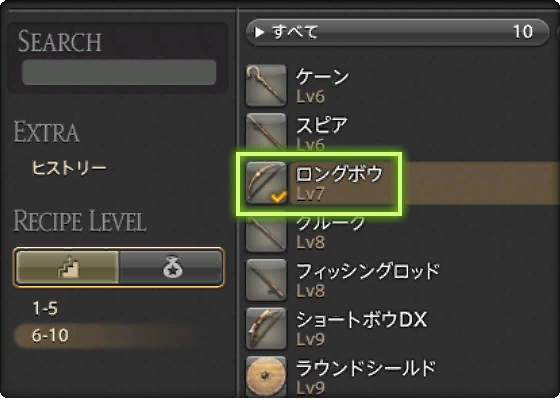Select the ケーン cane recipe icon

pos(266,86)
